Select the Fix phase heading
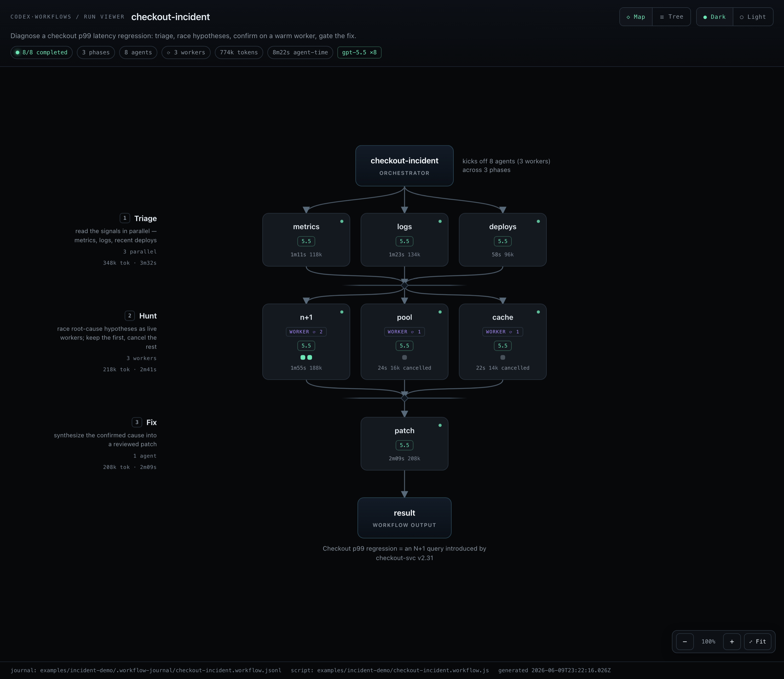Viewport: 784px width, 679px height. [x=151, y=422]
